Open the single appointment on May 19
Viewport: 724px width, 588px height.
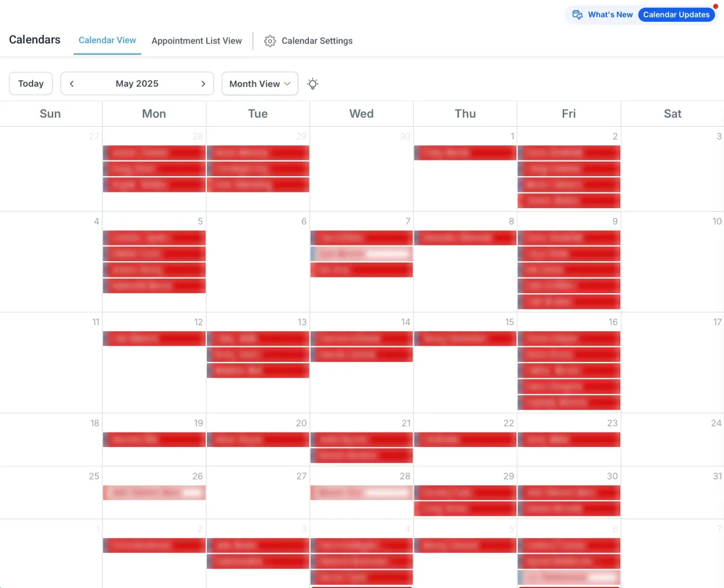pos(154,440)
